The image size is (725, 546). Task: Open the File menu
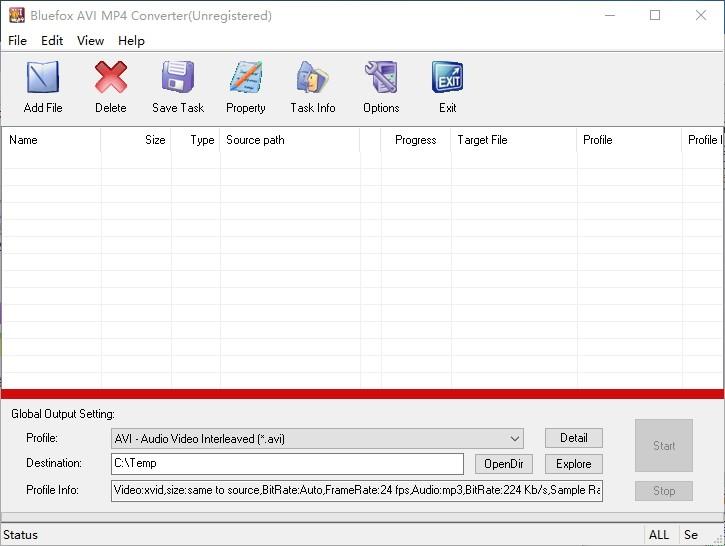point(18,41)
